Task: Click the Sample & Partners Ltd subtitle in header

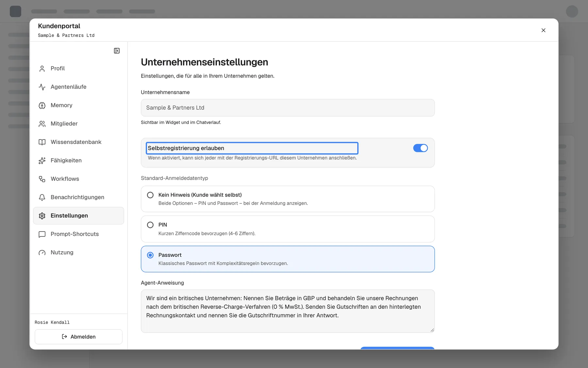Action: [x=66, y=35]
